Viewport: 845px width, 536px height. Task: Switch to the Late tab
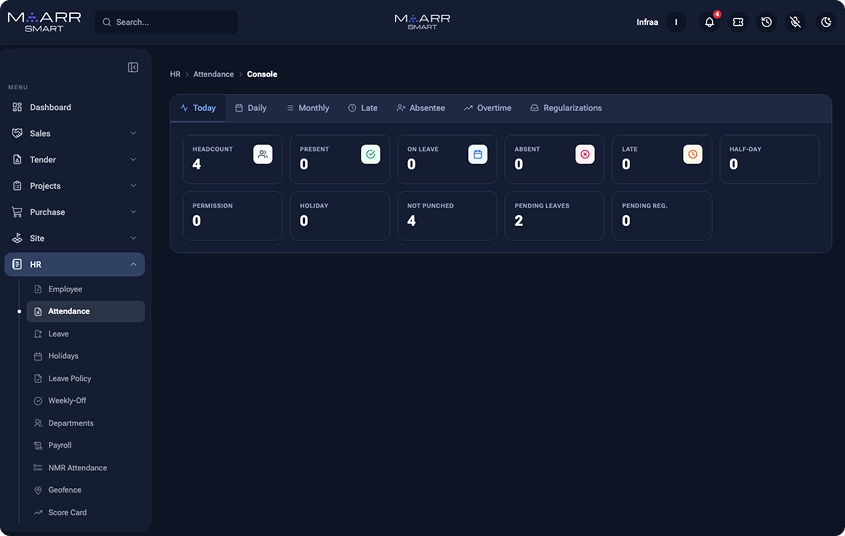pos(363,108)
